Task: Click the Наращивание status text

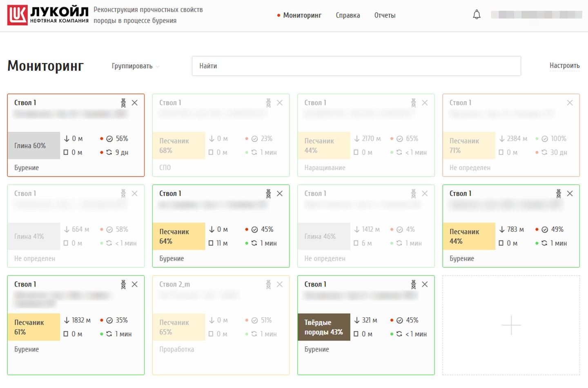Action: tap(325, 168)
